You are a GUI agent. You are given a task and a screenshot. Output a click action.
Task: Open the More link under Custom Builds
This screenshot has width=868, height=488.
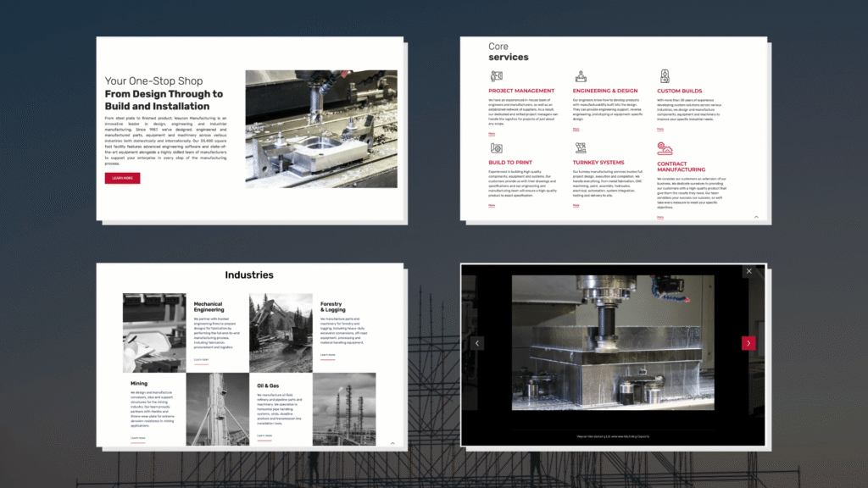click(659, 130)
